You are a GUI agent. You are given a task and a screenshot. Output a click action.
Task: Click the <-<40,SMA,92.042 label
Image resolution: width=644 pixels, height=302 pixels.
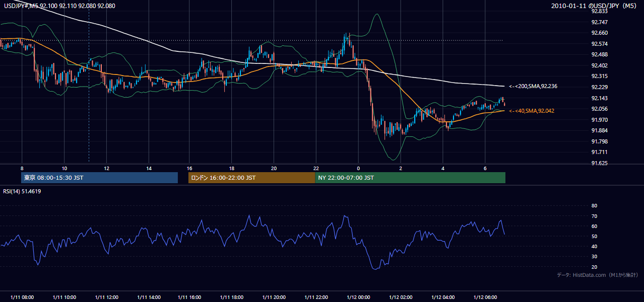click(532, 111)
